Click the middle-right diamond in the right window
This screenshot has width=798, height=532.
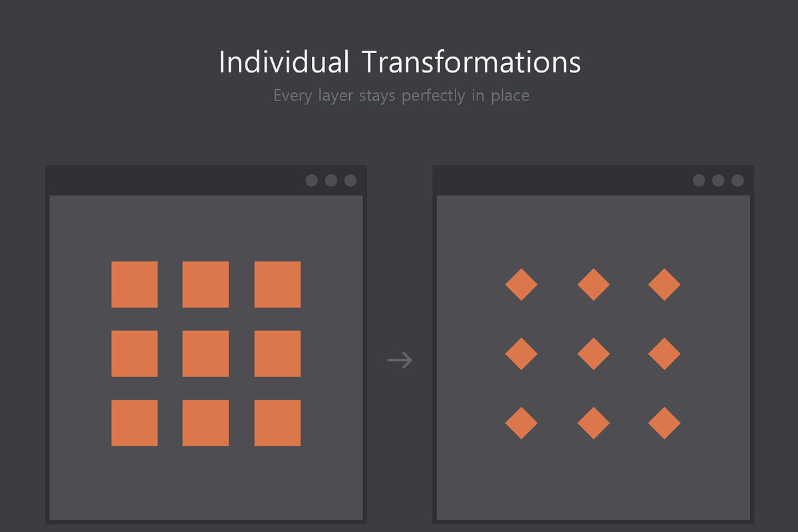pos(664,353)
